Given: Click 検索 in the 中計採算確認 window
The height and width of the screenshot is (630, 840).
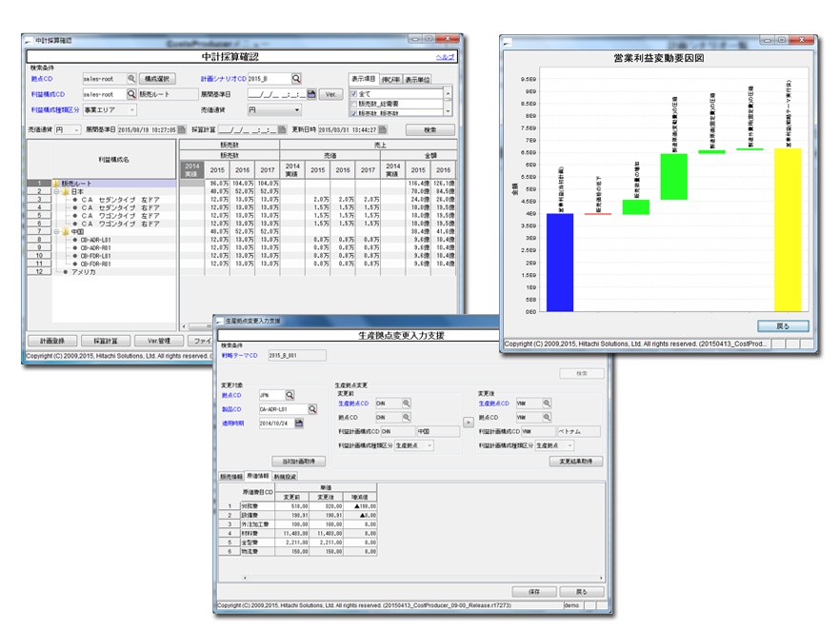Looking at the screenshot, I should coord(430,129).
